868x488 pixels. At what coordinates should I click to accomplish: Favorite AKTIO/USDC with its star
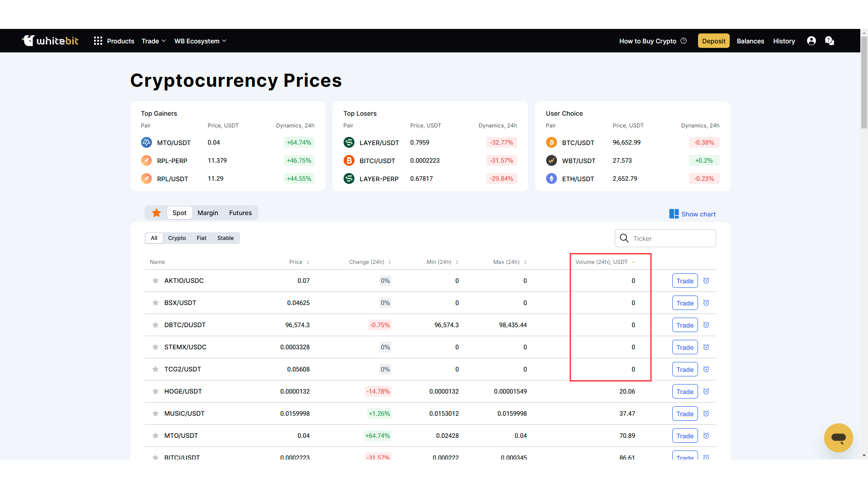click(156, 281)
